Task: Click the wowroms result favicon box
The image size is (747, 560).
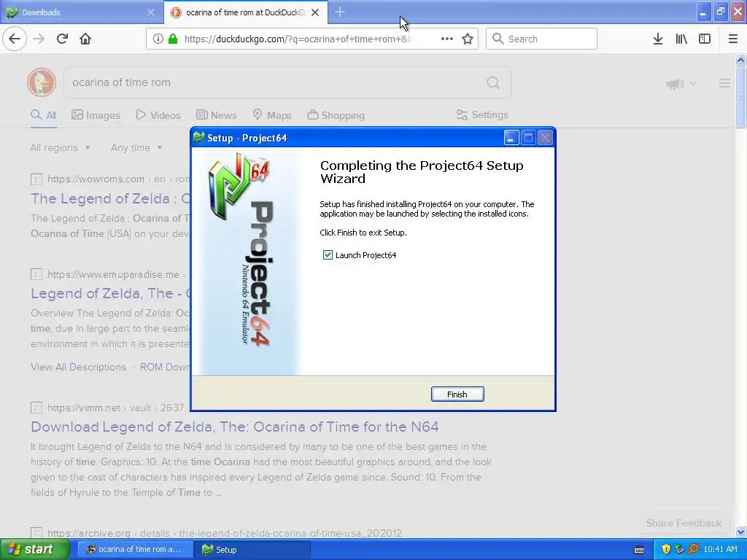Action: click(x=36, y=179)
